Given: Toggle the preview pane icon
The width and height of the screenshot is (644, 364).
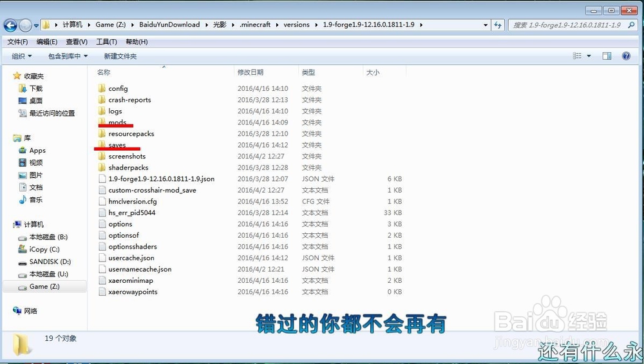Looking at the screenshot, I should pos(607,56).
